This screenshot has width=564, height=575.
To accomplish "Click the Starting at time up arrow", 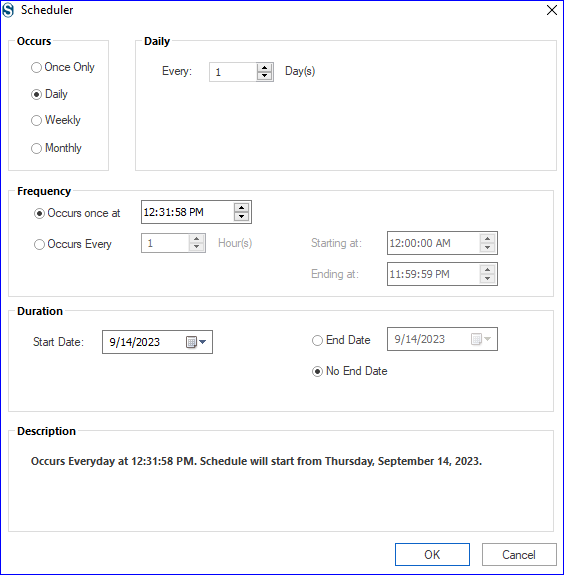I will pyautogui.click(x=487, y=239).
